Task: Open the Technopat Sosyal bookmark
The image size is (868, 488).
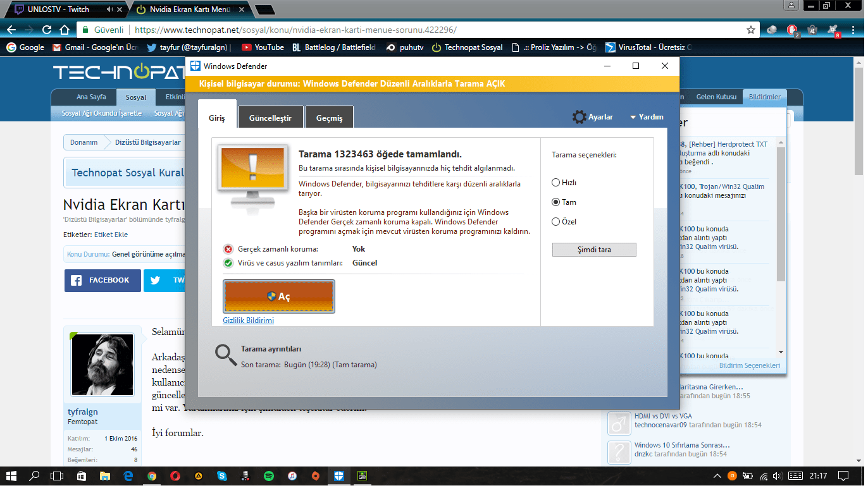Action: point(468,47)
